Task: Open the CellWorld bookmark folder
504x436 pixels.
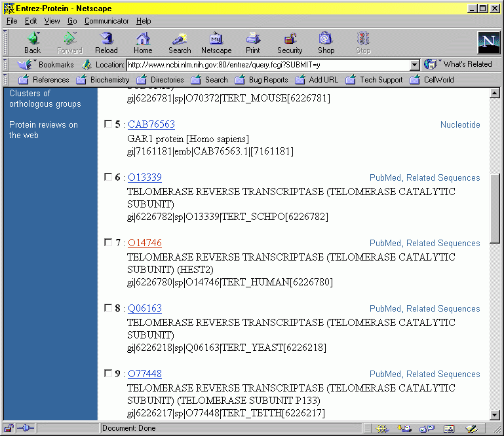Action: (x=432, y=80)
